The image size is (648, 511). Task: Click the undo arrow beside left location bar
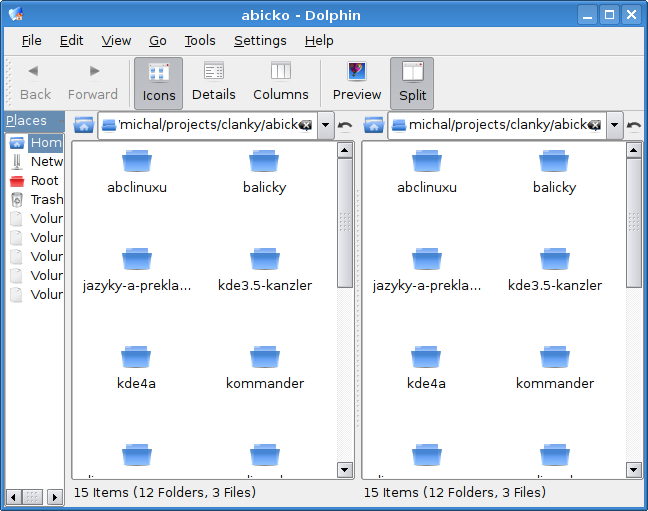(x=345, y=125)
